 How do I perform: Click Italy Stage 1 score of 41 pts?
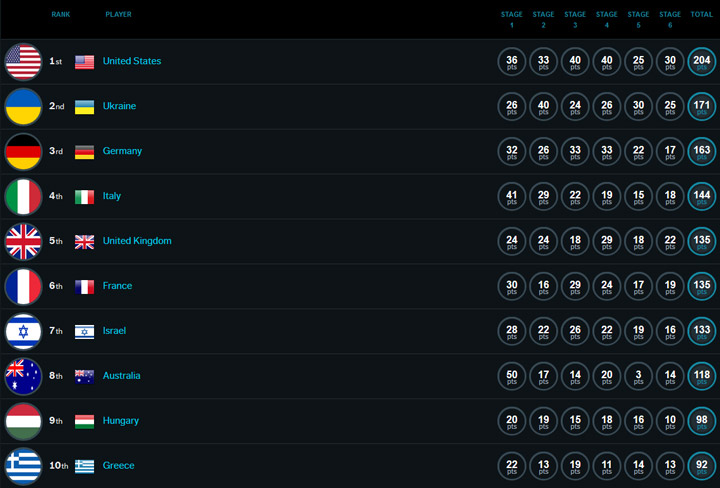tap(512, 196)
